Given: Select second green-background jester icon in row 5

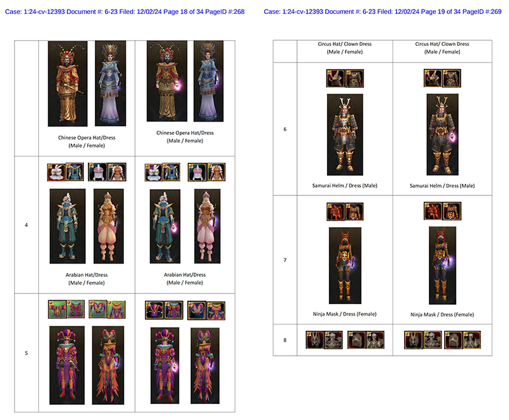Looking at the screenshot, I should pyautogui.click(x=76, y=309).
